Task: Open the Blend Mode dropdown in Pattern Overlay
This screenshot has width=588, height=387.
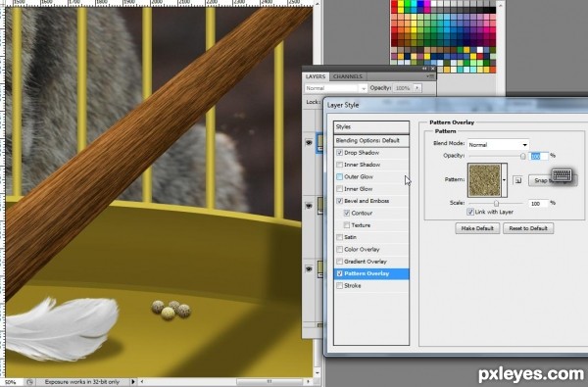Action: 499,145
